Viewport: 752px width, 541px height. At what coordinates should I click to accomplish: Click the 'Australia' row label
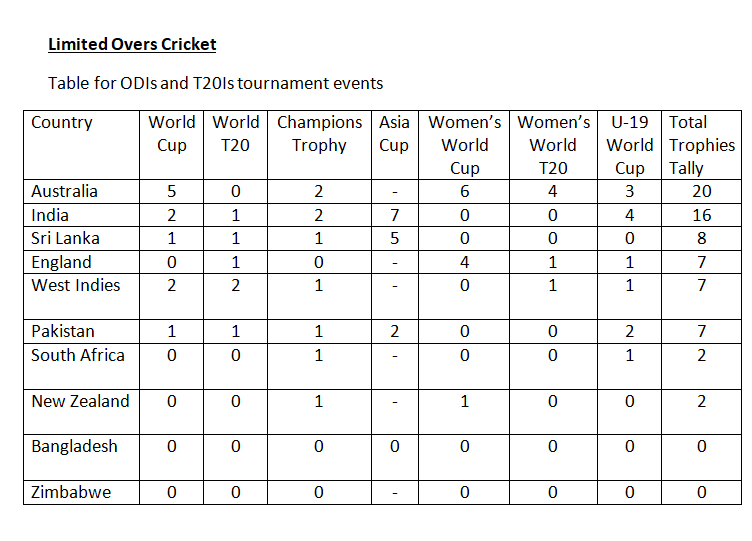tap(64, 191)
